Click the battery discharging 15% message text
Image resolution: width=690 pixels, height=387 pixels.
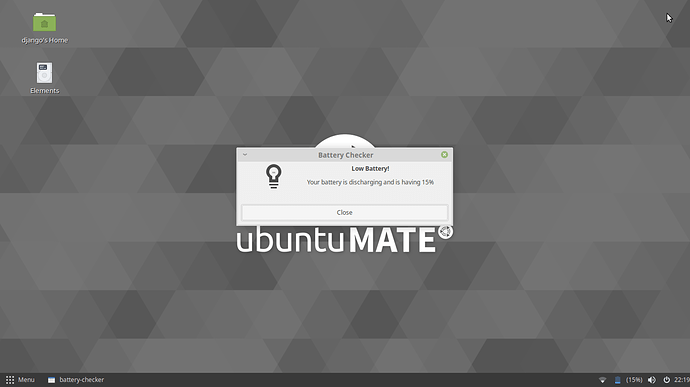370,182
